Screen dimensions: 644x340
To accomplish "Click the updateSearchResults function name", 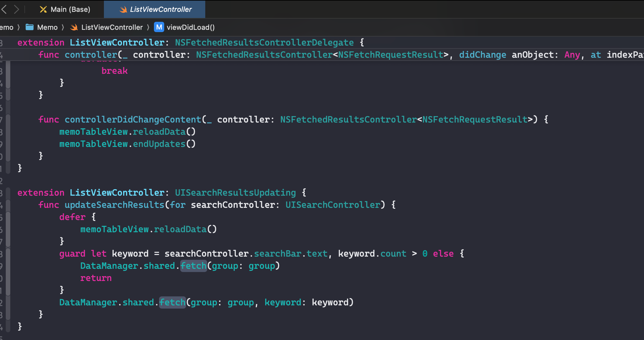I will [x=114, y=205].
